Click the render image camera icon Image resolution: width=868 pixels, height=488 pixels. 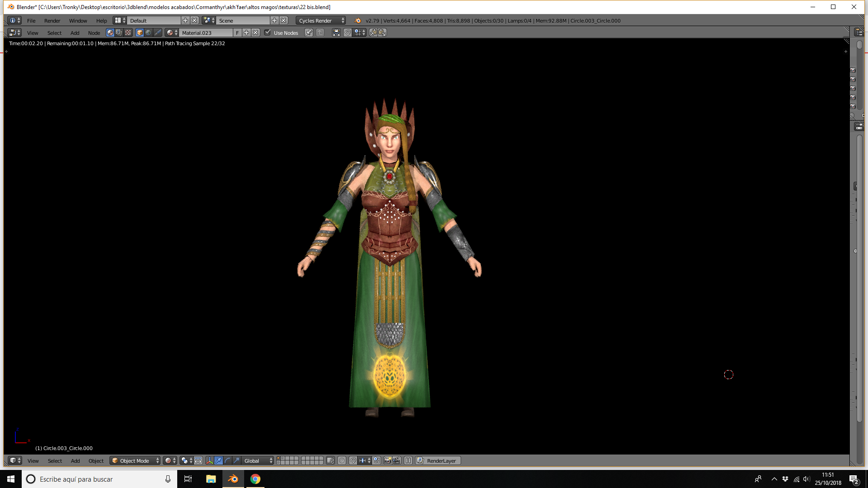(x=387, y=460)
